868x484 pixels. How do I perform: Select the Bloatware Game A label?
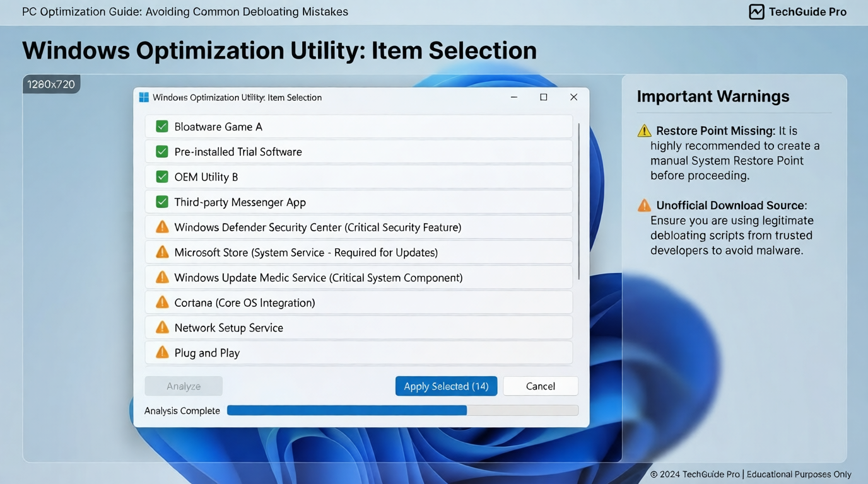point(218,127)
